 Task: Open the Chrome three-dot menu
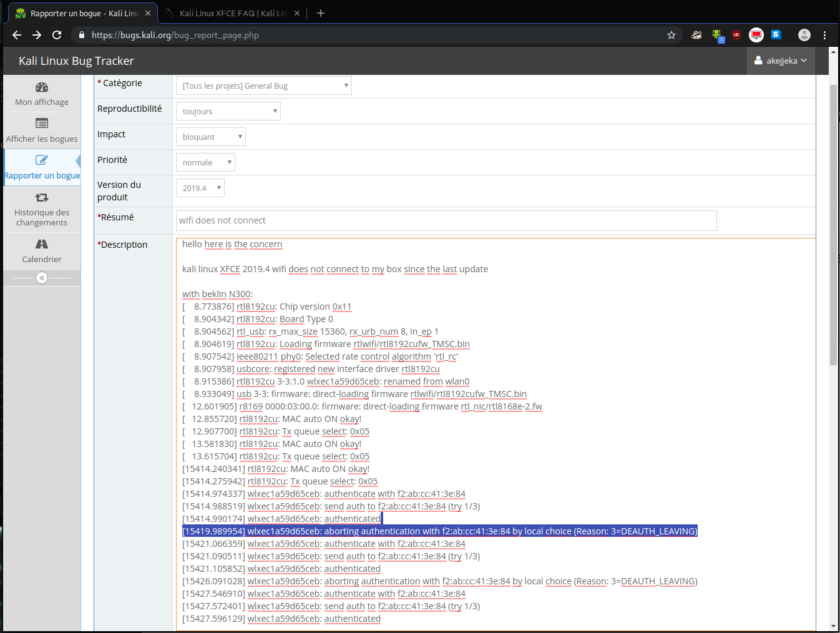pos(824,35)
